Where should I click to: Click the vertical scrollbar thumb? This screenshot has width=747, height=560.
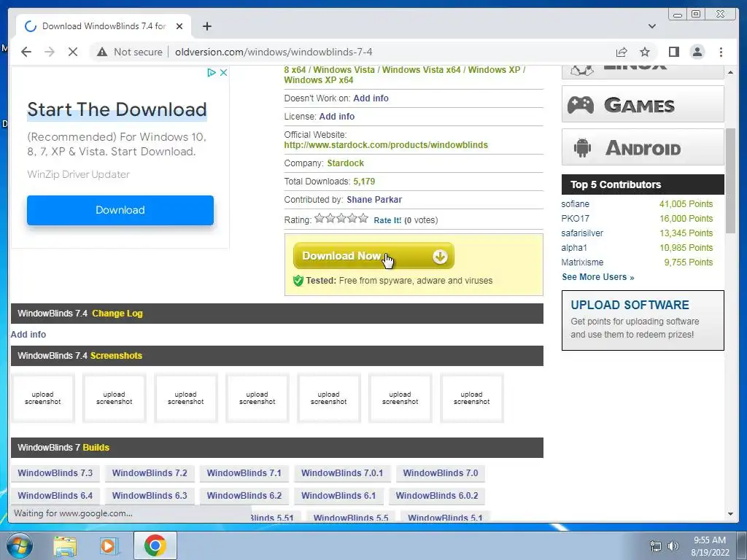(731, 181)
